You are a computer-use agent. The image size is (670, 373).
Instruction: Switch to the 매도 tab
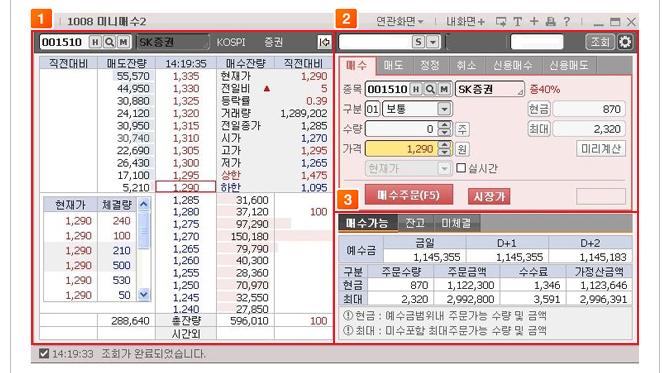[x=394, y=65]
